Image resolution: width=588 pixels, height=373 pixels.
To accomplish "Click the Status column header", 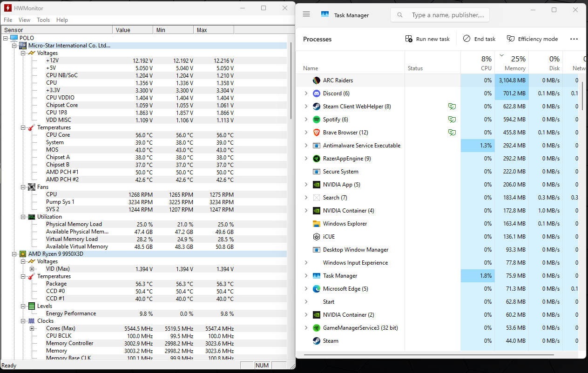I will tap(433, 62).
